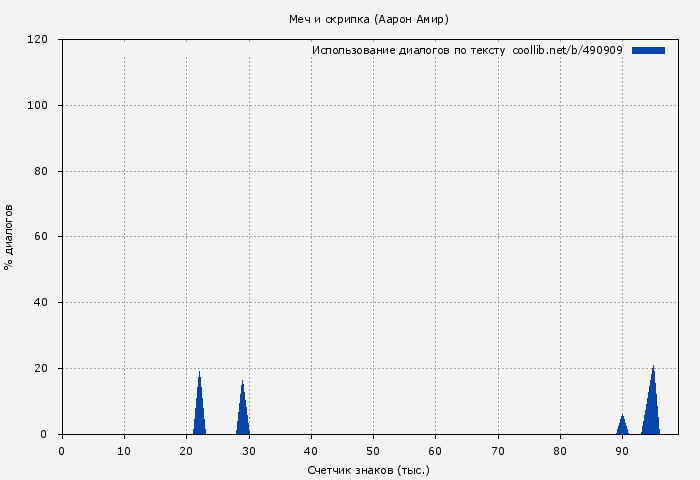
Task: Click the tallest blue peak near 95 thousand
Action: coord(652,405)
